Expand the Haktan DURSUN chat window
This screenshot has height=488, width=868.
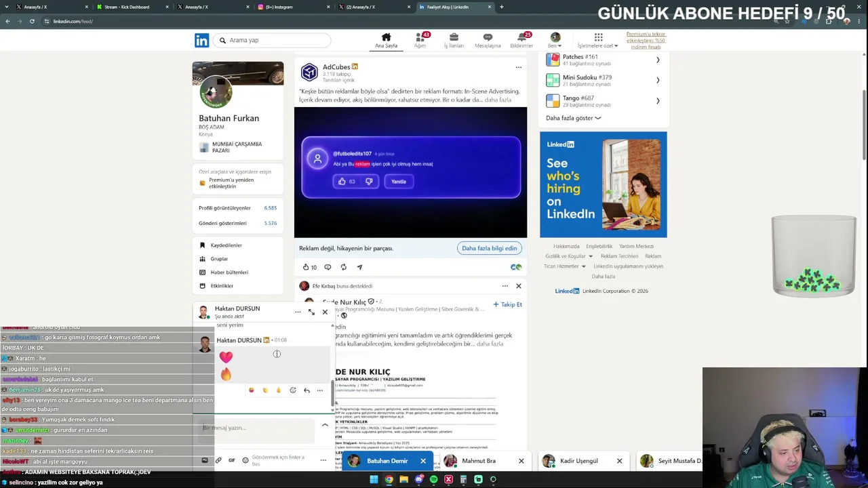[311, 312]
